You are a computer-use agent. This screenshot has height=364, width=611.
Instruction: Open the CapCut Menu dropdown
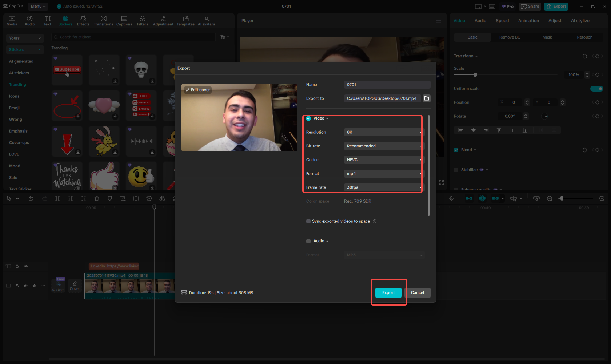click(38, 6)
